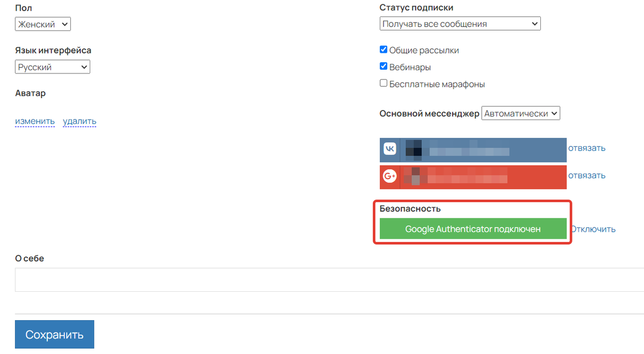Open the linked Google account bar
644x354 pixels.
click(x=483, y=177)
